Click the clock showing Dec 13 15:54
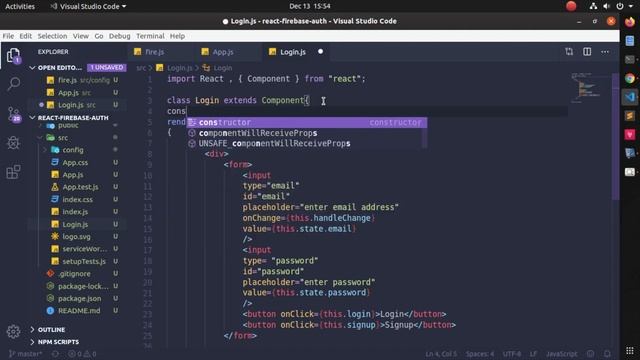The height and width of the screenshot is (360, 640). 310,6
